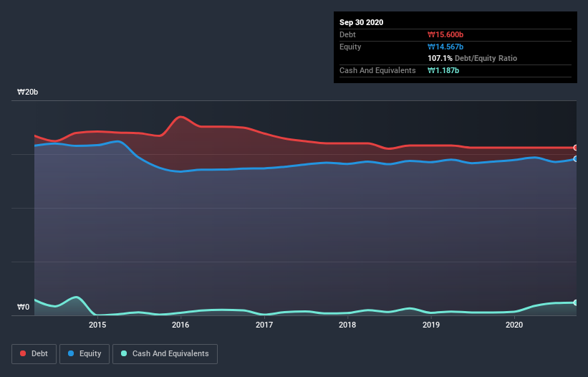
Task: Click the 2020 x-axis label
Action: pyautogui.click(x=514, y=325)
